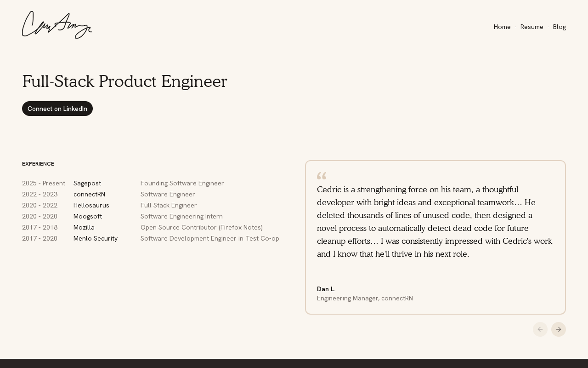This screenshot has height=368, width=588.
Task: Click the Founding Software Engineer role
Action: click(182, 183)
